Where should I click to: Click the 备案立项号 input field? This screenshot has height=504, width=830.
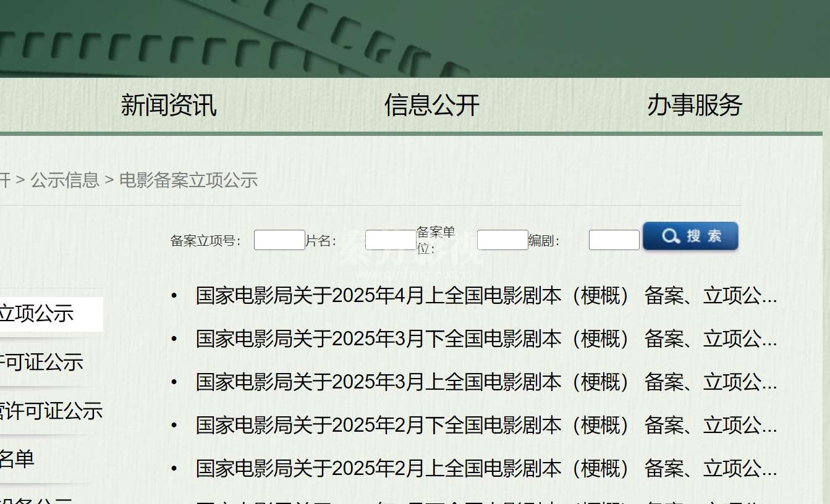coord(279,240)
